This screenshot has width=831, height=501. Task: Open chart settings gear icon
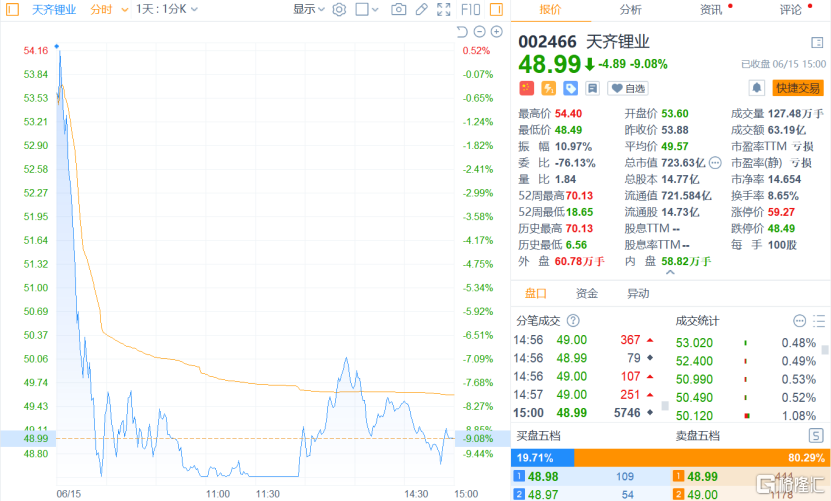339,10
